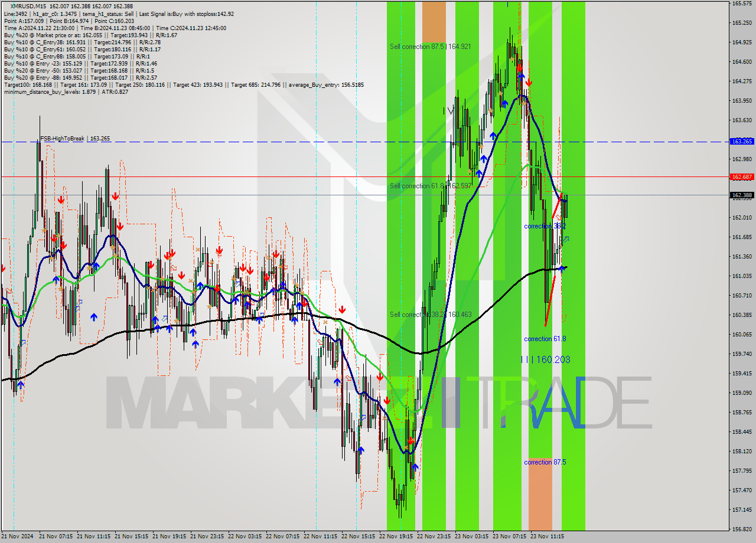Viewport: 756px width, 543px height.
Task: Click the 21 Nov 23:15 time label
Action: point(207,537)
